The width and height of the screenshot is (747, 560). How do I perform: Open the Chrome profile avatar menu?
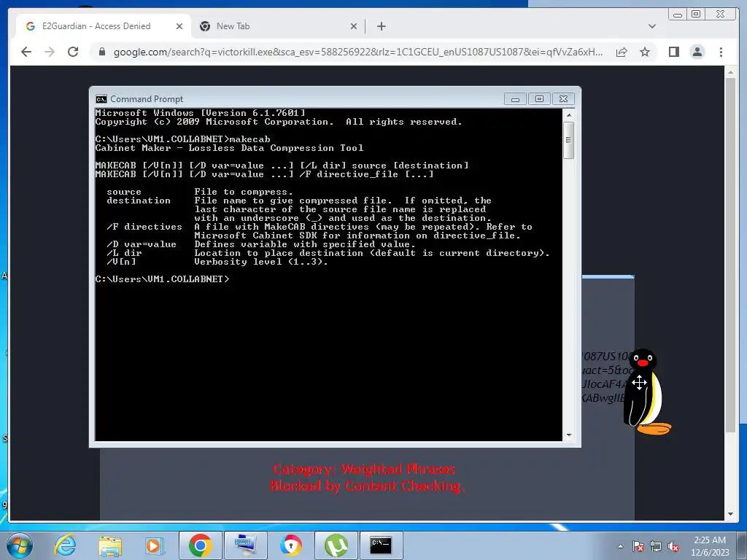[x=697, y=52]
